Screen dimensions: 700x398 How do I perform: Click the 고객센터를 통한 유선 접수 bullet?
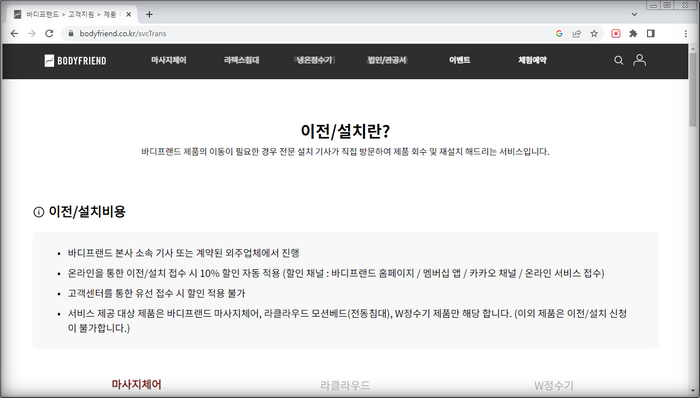(156, 293)
